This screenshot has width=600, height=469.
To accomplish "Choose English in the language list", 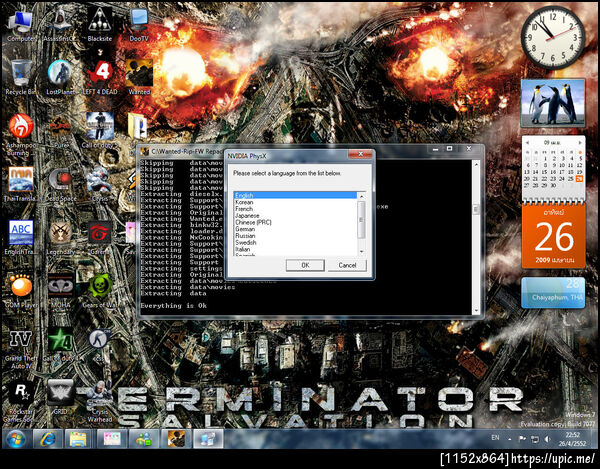I will click(x=295, y=195).
